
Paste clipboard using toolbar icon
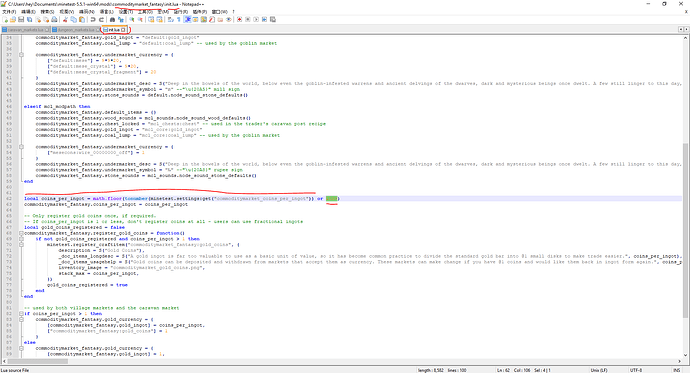click(82, 20)
